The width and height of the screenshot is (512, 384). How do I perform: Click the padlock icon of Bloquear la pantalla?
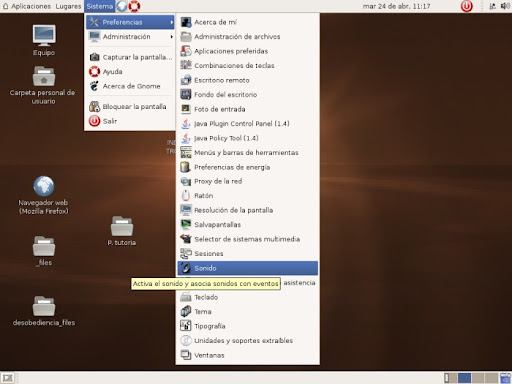(95, 106)
